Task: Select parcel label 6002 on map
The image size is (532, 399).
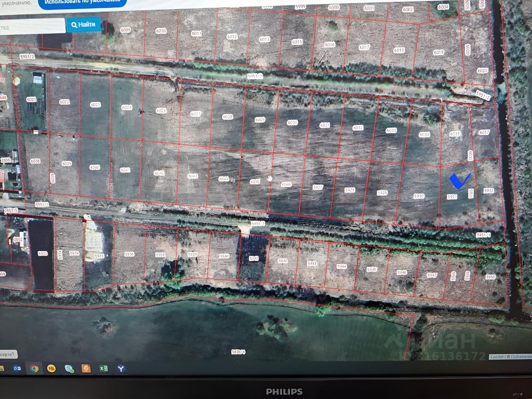Action: coord(408,10)
